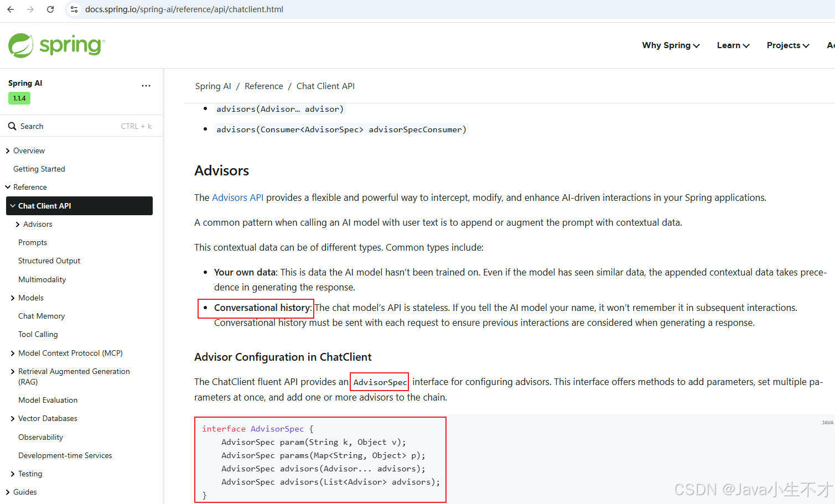
Task: Open the Prompts sidebar page
Action: point(33,242)
